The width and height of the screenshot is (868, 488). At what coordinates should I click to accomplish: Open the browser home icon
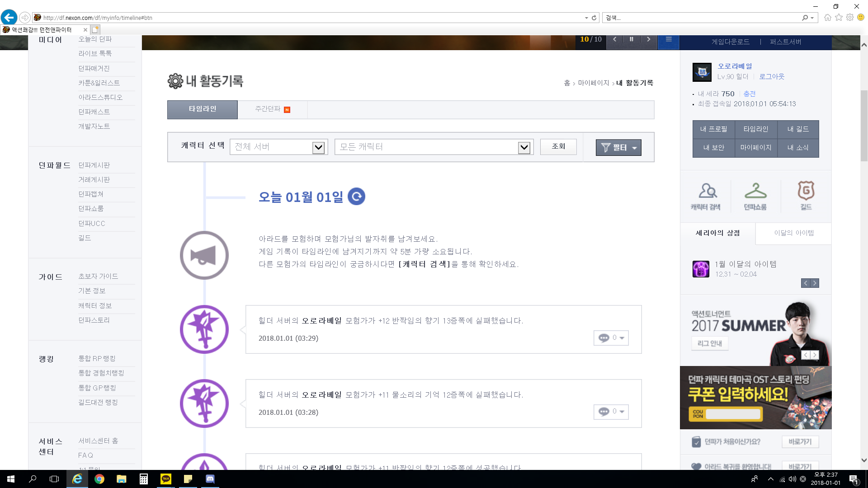coord(828,18)
